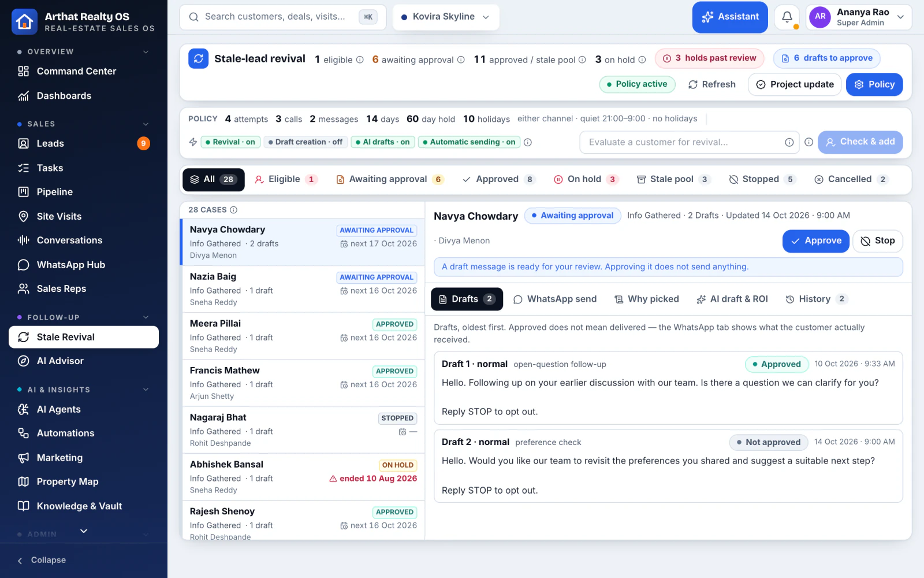Switch to the Why picked tab
The width and height of the screenshot is (924, 578).
[646, 299]
